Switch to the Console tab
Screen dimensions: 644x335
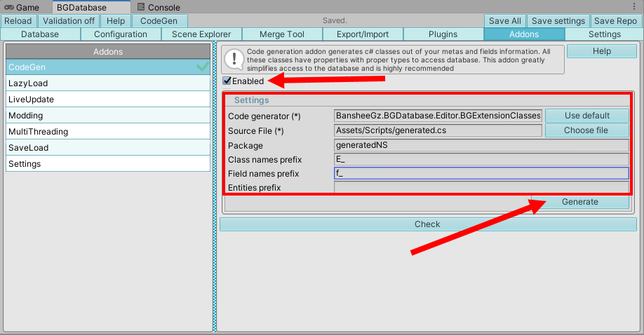click(x=159, y=8)
